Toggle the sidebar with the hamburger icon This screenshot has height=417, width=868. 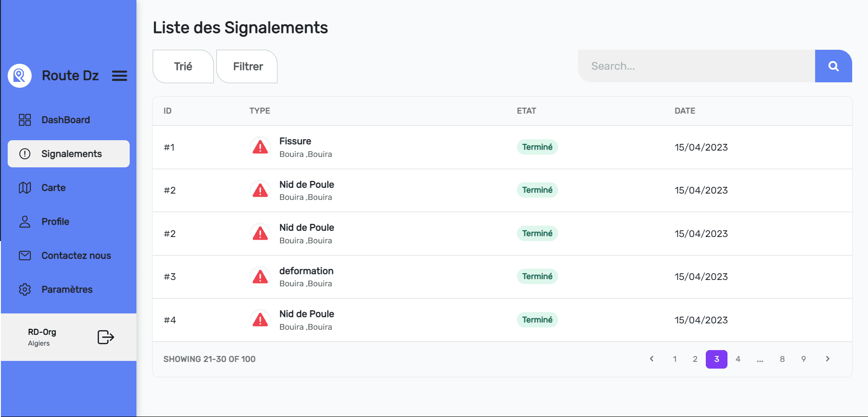tap(119, 76)
